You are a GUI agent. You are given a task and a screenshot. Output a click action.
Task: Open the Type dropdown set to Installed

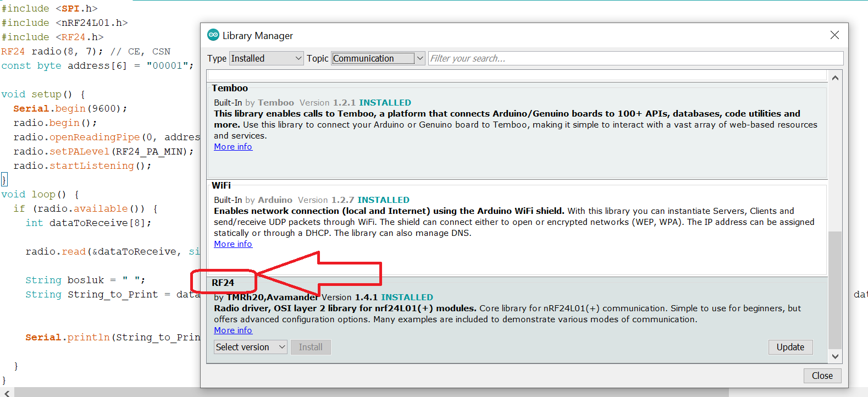coord(267,58)
